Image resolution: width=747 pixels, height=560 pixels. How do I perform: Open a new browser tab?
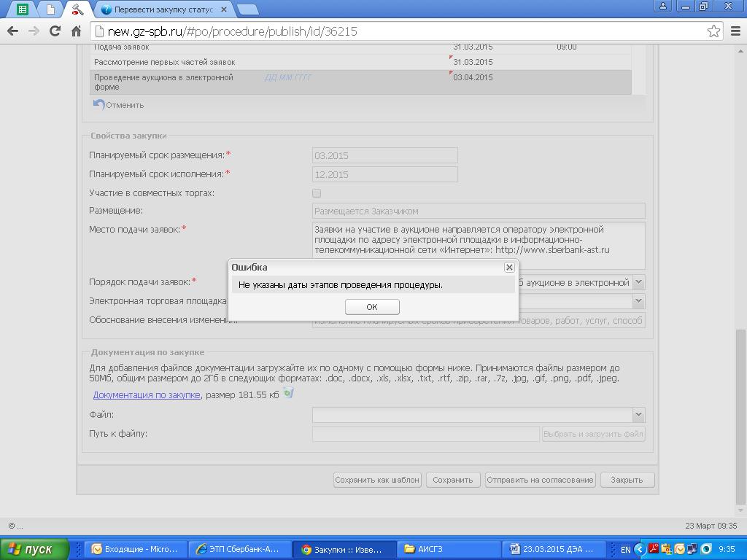[x=247, y=9]
